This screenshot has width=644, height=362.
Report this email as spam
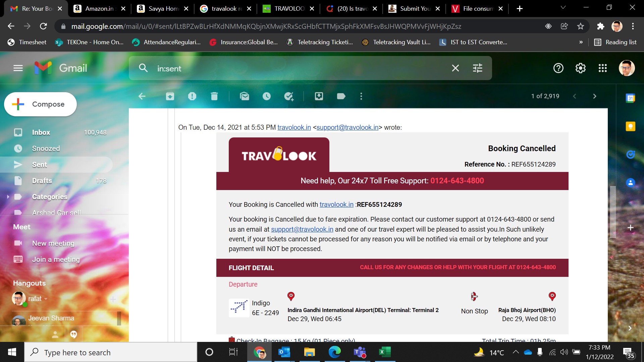(x=192, y=97)
